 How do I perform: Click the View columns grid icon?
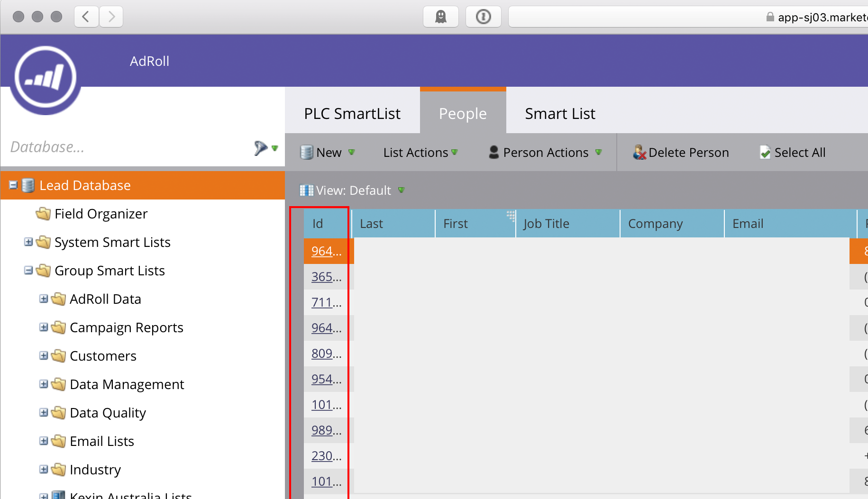pos(307,191)
